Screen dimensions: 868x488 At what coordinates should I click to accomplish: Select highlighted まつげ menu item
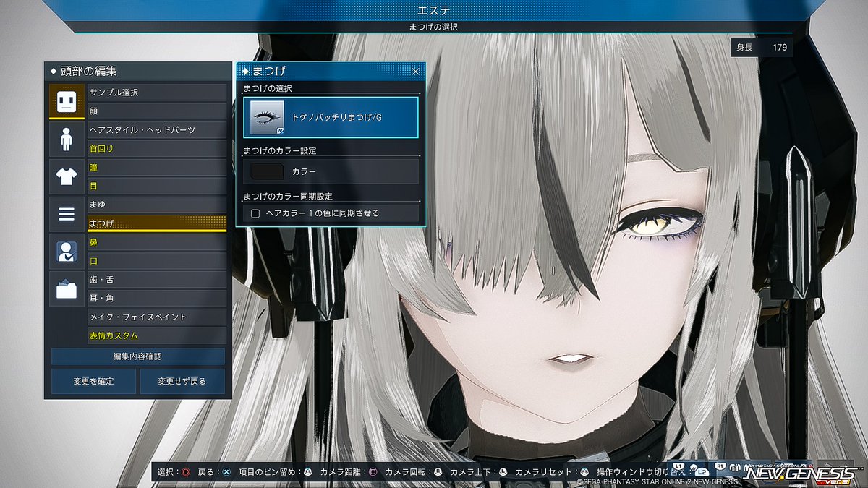(157, 224)
